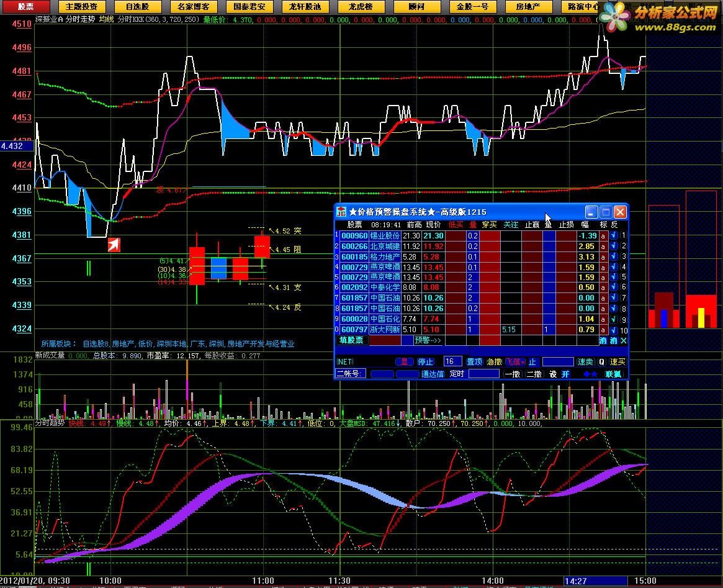The image size is (723, 588).
Task: Click the 14:27 time marker on axis
Action: (595, 581)
